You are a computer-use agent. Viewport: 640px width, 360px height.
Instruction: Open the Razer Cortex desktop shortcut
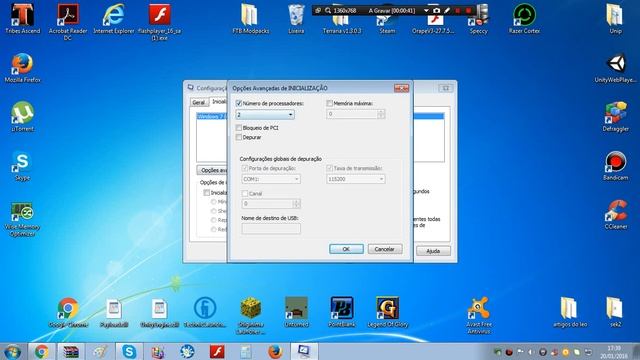click(524, 19)
